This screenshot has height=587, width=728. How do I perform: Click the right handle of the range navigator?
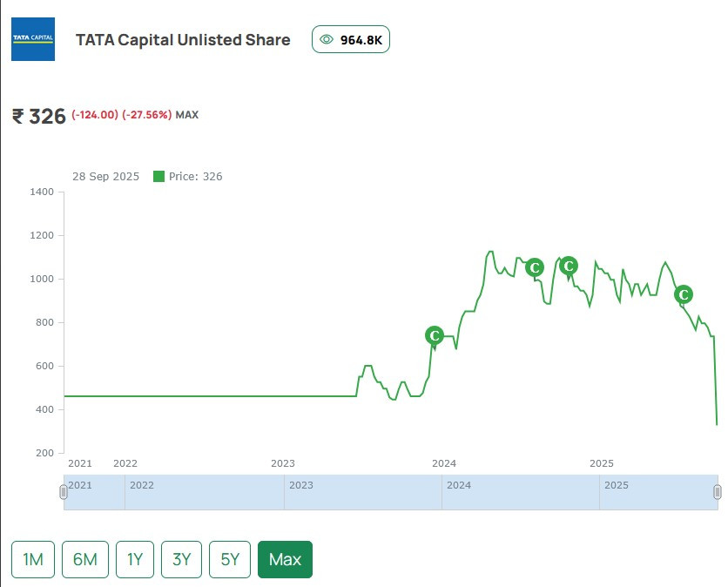click(x=717, y=492)
